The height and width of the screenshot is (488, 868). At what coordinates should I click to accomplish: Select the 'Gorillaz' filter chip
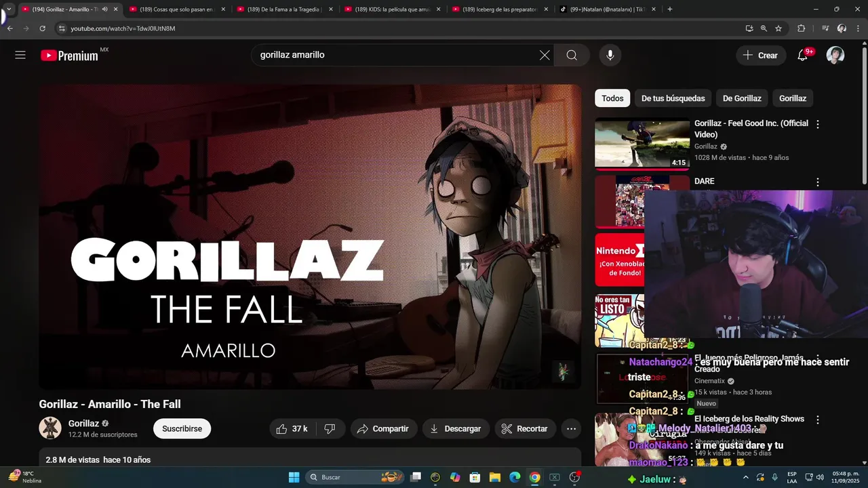pos(793,98)
